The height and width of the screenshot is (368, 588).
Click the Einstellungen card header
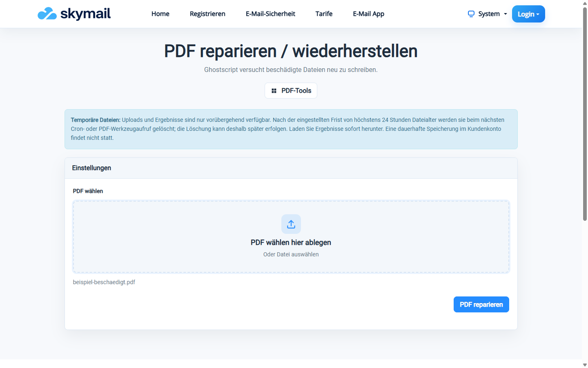pyautogui.click(x=291, y=168)
